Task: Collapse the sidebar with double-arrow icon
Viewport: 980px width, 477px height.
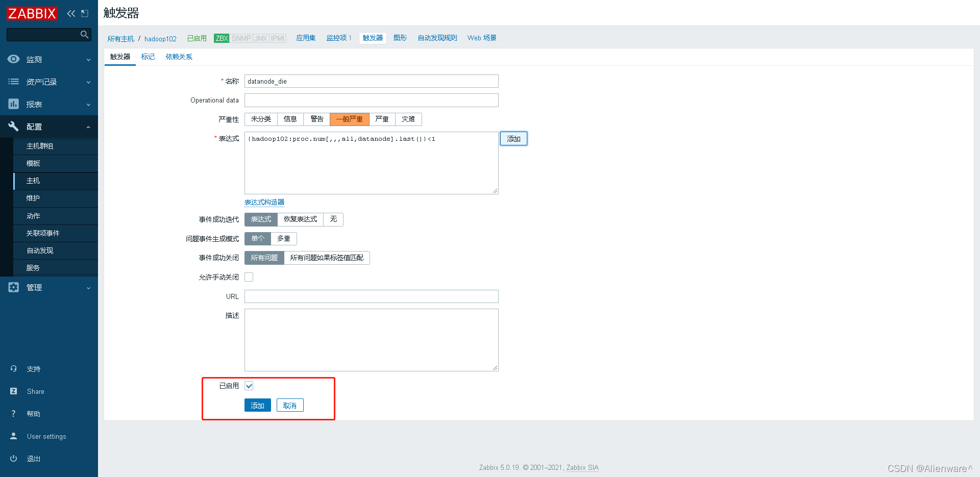Action: pyautogui.click(x=71, y=13)
